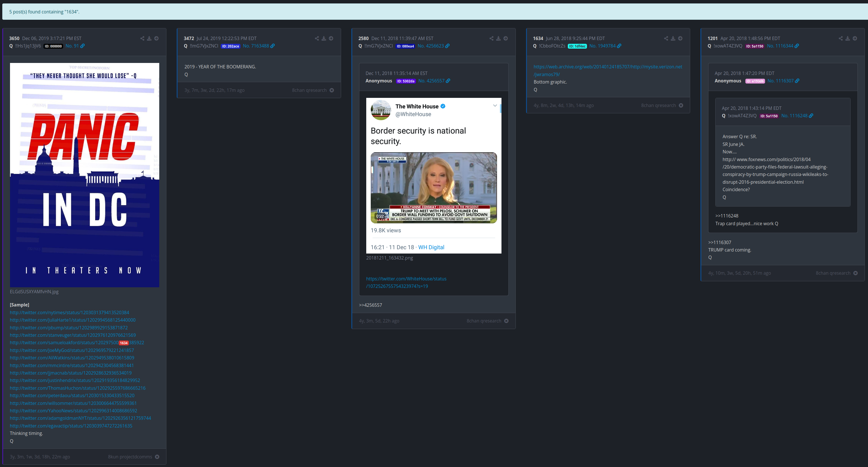Open Panic in DC poster image

tap(85, 175)
